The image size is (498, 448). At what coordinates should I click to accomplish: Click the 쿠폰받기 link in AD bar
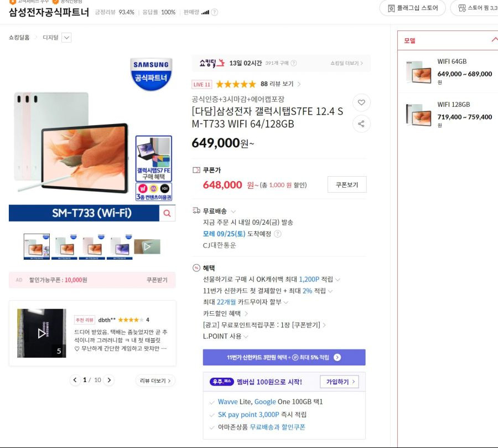[x=157, y=280]
